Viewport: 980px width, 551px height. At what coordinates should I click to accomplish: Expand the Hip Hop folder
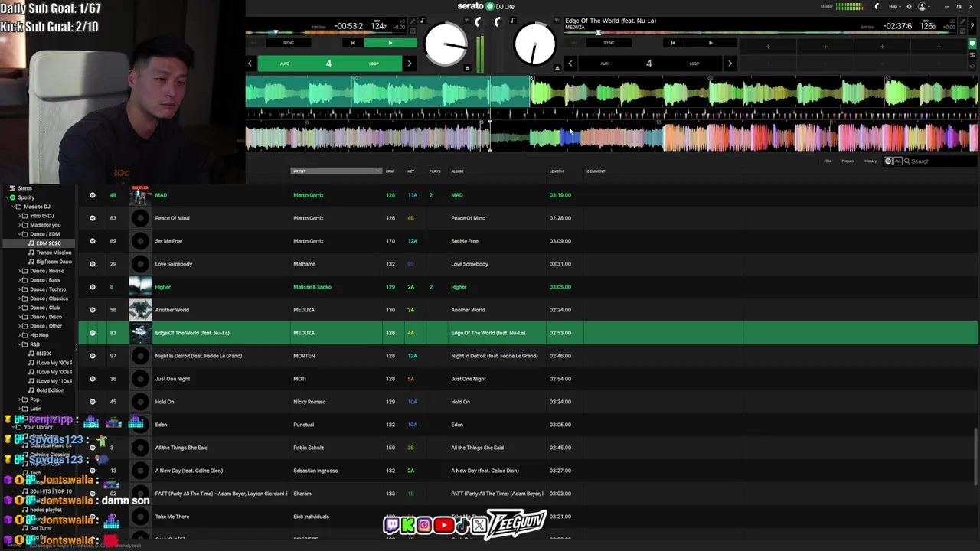[18, 335]
